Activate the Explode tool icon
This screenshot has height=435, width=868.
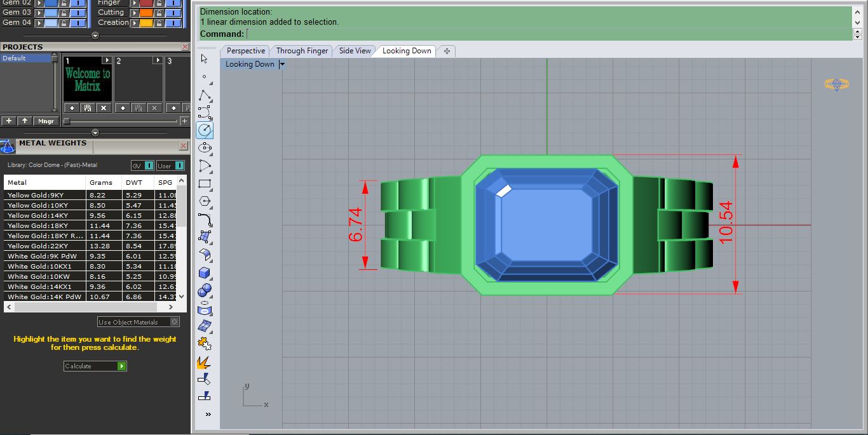[x=205, y=363]
